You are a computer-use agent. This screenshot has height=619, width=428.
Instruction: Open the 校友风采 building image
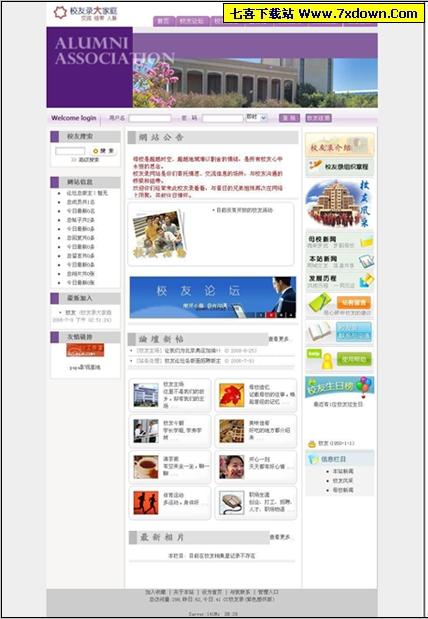coord(340,204)
